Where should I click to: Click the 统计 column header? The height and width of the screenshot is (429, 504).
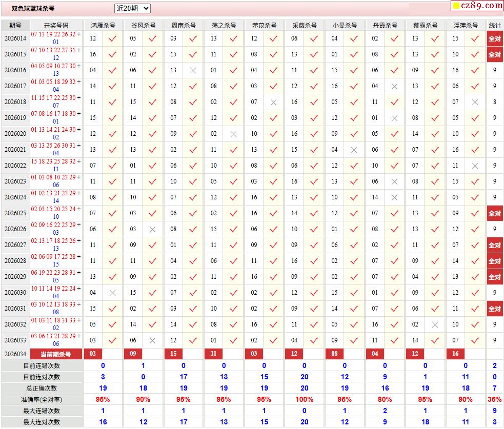click(495, 25)
